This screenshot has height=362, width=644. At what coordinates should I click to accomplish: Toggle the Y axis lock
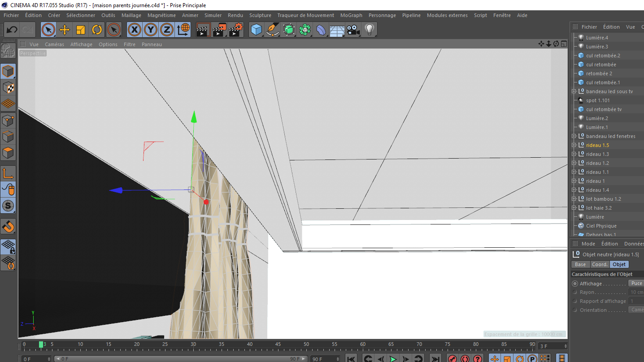tap(151, 30)
